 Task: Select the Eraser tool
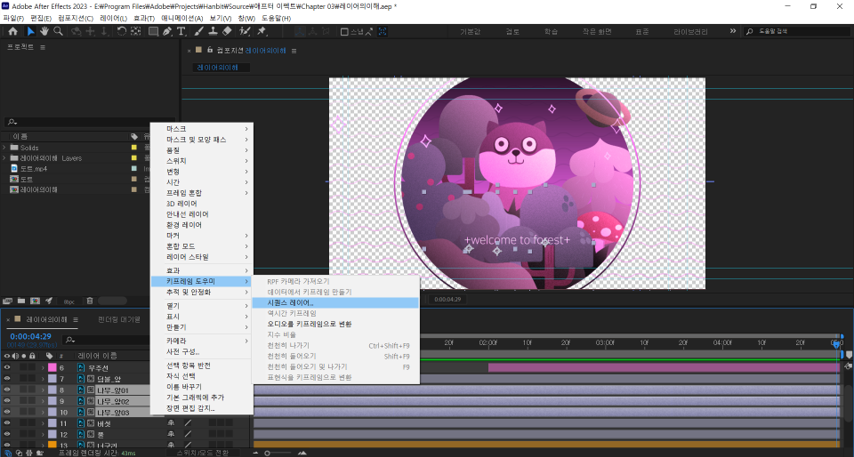[x=227, y=32]
